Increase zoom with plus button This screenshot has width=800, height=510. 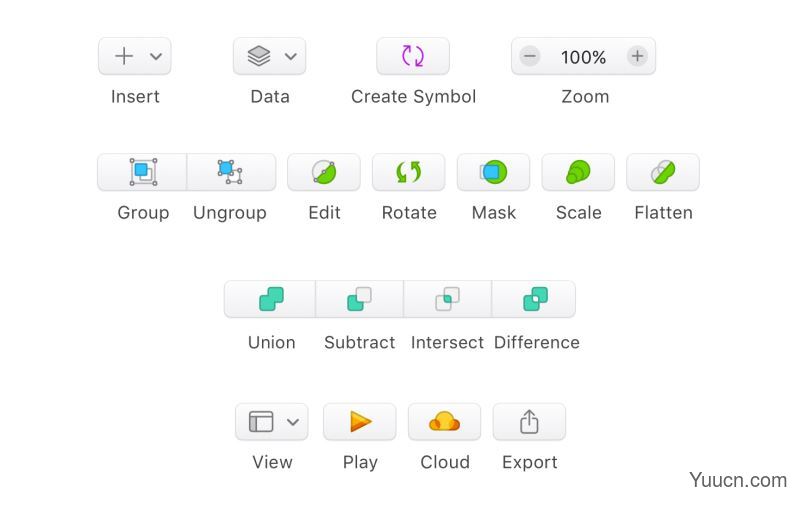tap(637, 56)
